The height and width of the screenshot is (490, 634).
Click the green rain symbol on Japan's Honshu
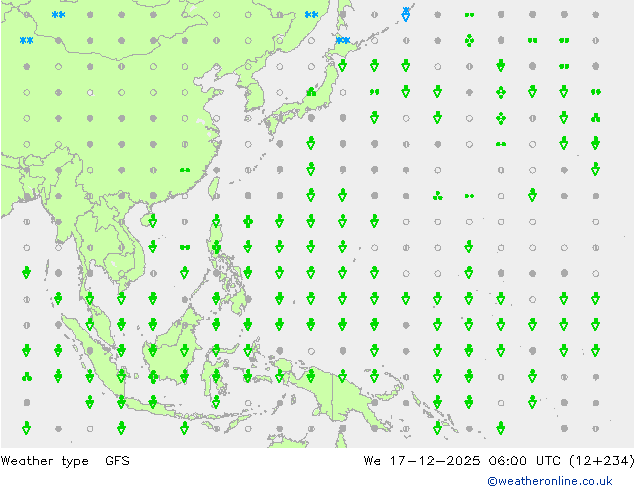311,92
